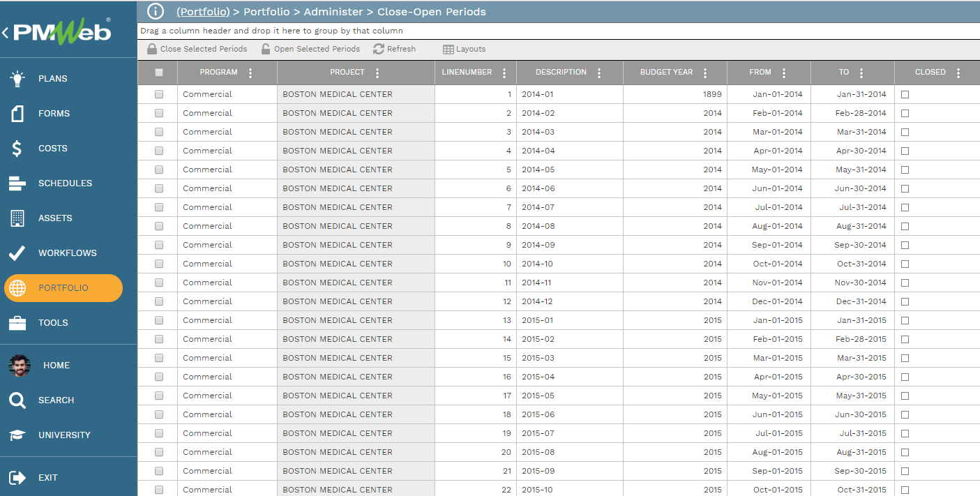Click the user avatar next to Home
Screen dimensions: 980x496
tap(20, 366)
